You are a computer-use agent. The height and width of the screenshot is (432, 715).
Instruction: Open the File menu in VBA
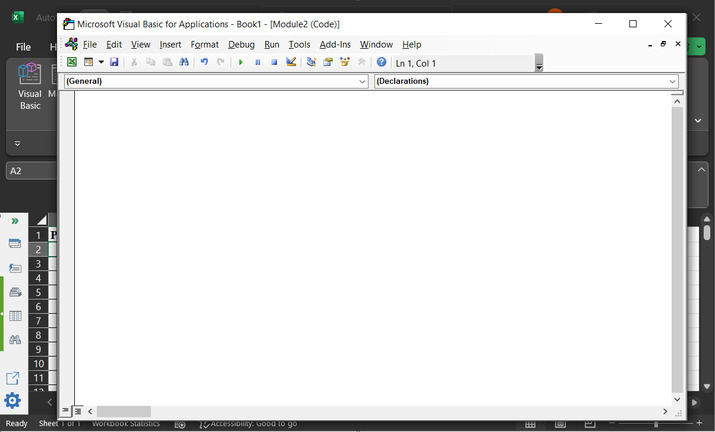coord(90,45)
